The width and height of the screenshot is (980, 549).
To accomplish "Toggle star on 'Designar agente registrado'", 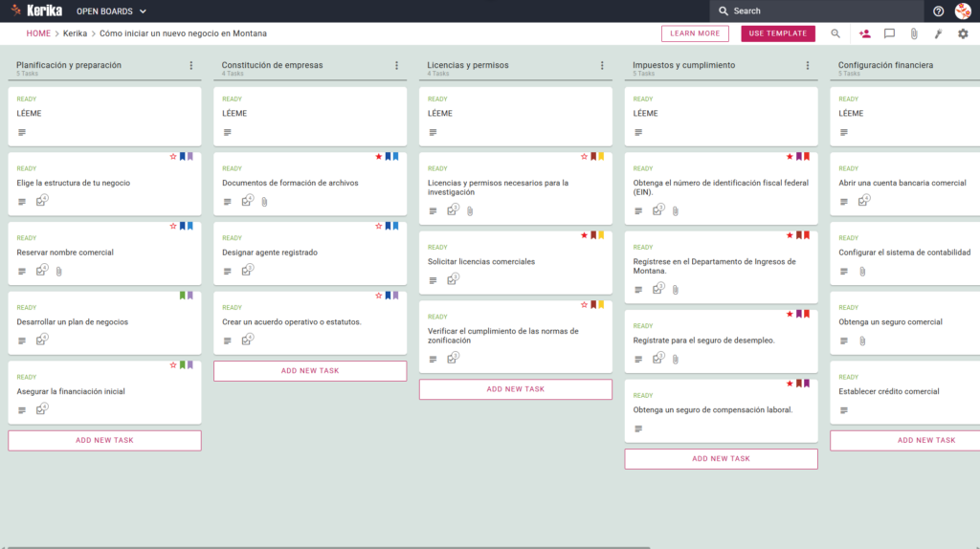I will [379, 226].
